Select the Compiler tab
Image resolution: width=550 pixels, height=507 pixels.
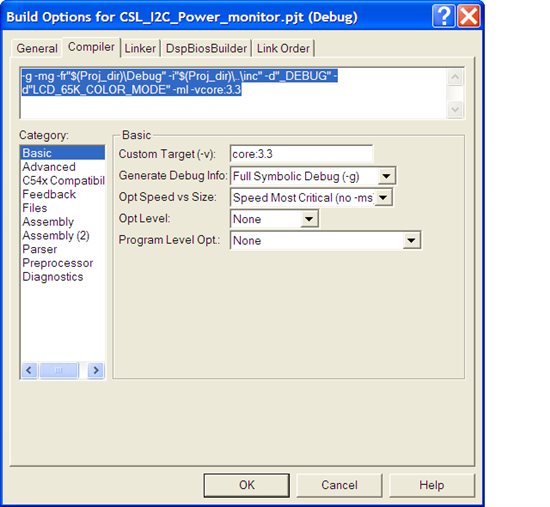[x=91, y=47]
